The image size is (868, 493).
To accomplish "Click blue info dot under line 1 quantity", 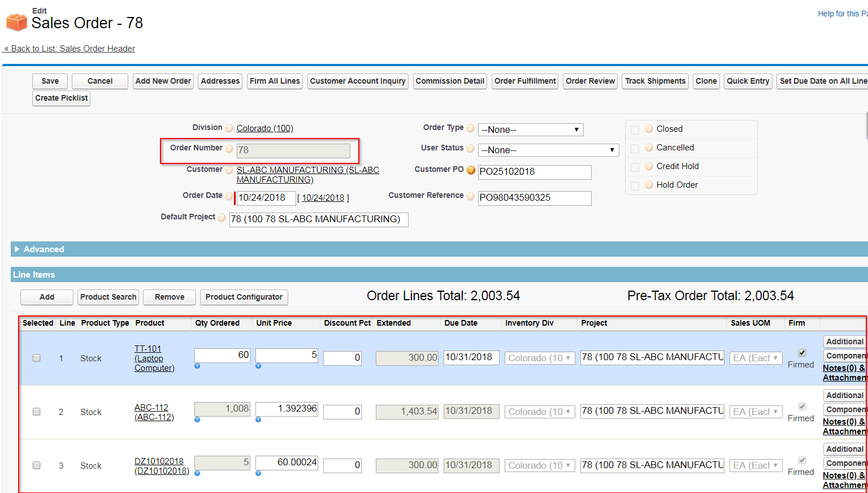I will click(x=197, y=366).
